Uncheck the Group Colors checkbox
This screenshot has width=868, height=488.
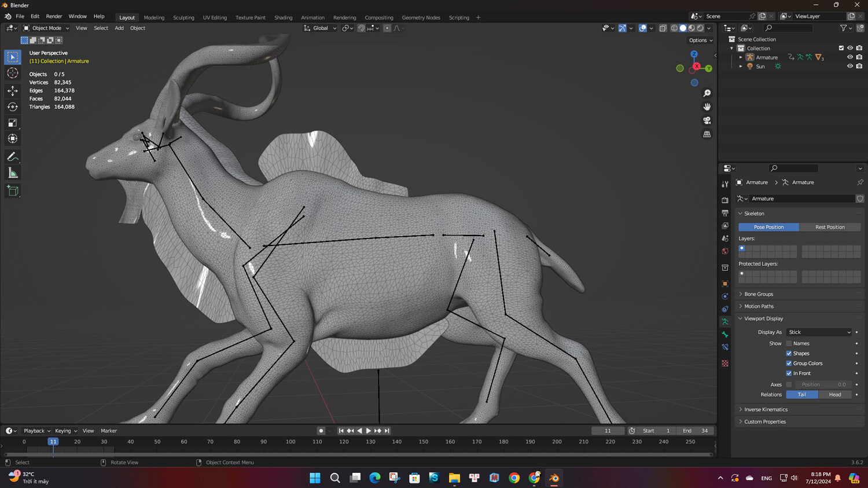[x=789, y=364]
